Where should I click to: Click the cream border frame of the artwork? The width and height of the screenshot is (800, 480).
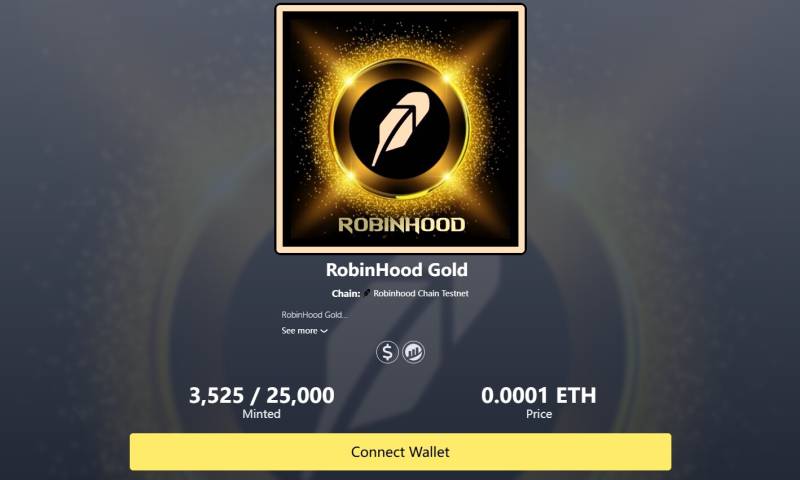point(401,8)
